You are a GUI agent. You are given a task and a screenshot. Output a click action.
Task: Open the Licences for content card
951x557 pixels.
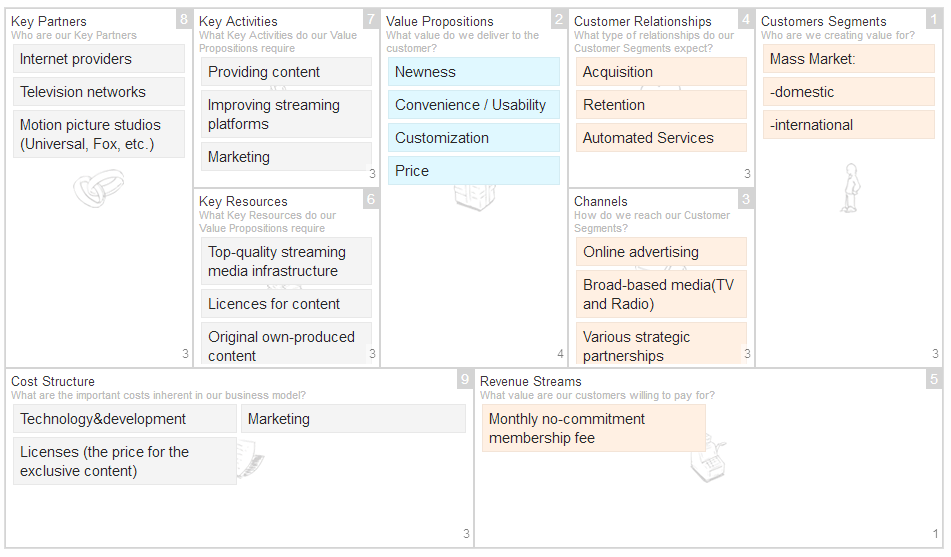(286, 304)
